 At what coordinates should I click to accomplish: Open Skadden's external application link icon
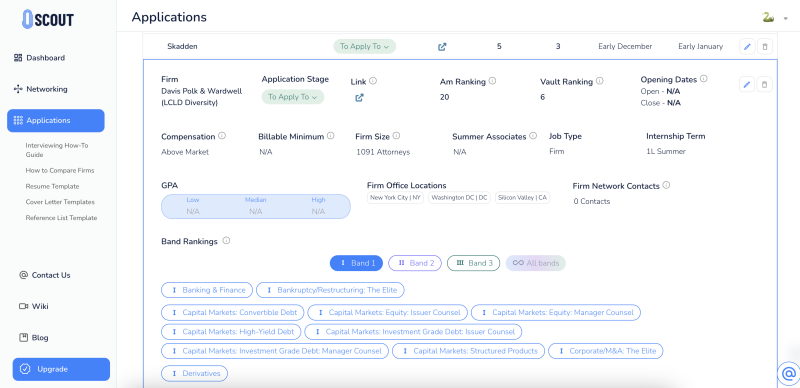pyautogui.click(x=442, y=46)
